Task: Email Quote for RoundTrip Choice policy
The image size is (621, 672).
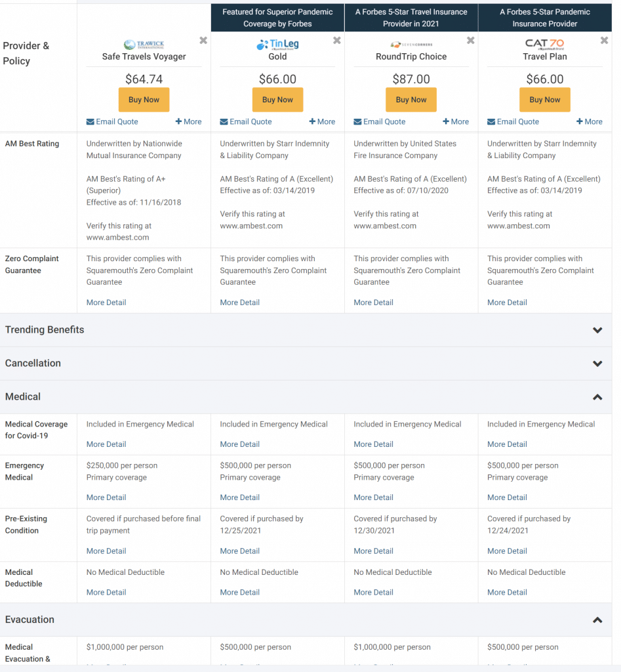Action: coord(380,121)
